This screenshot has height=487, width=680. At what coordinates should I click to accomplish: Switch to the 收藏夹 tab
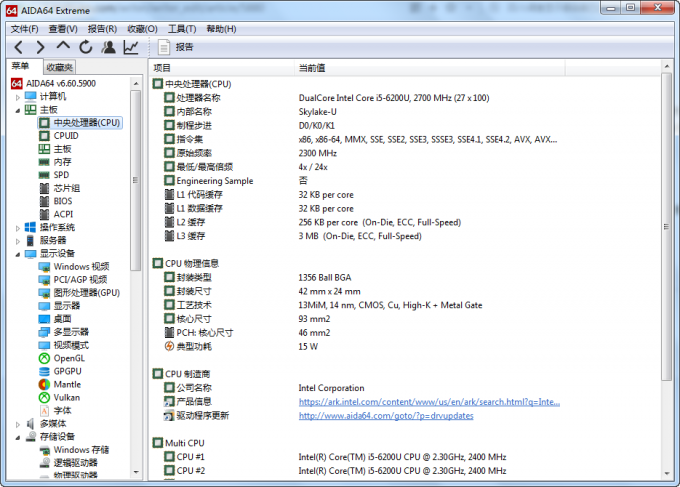coord(60,66)
